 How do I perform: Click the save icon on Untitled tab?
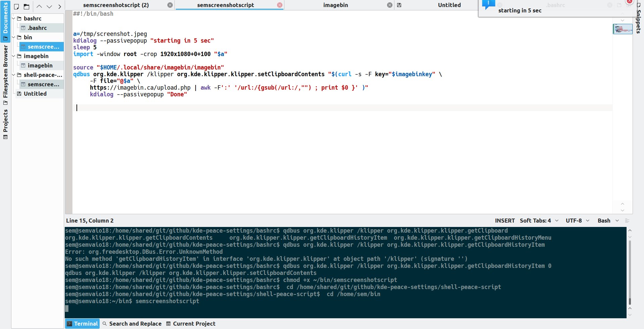(399, 5)
